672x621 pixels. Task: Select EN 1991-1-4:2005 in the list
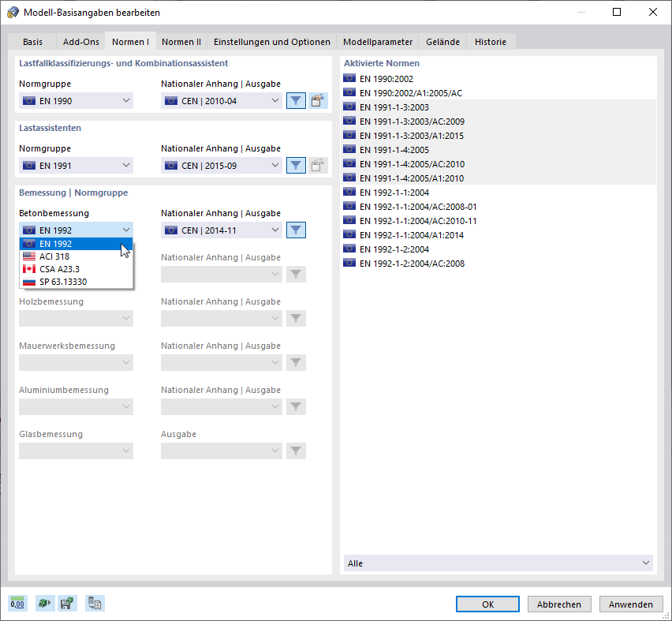click(498, 150)
